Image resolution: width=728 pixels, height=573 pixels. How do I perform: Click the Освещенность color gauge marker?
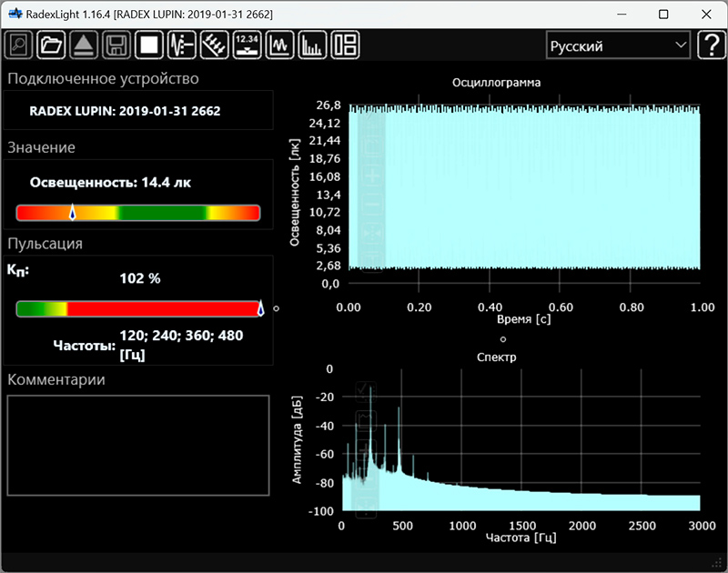[73, 212]
